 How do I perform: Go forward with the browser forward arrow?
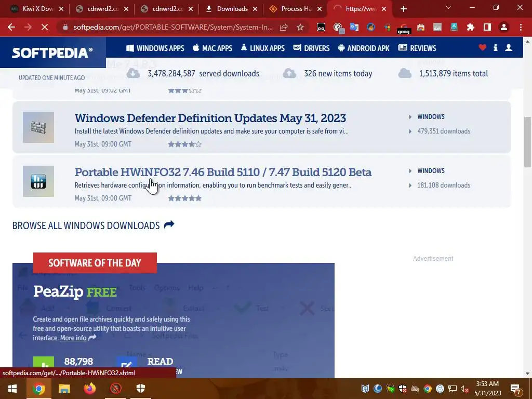[x=28, y=27]
